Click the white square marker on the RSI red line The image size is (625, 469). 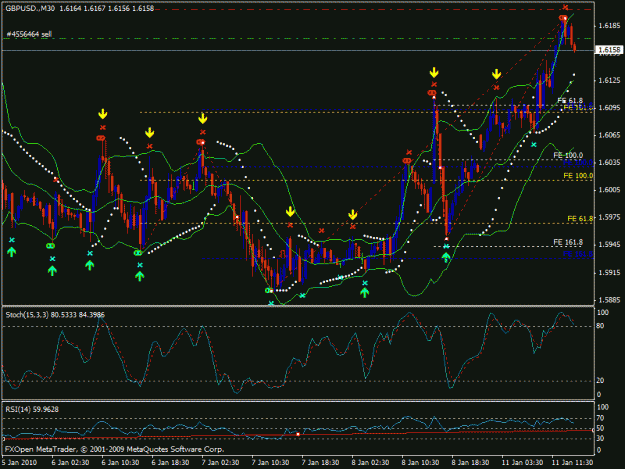point(298,434)
